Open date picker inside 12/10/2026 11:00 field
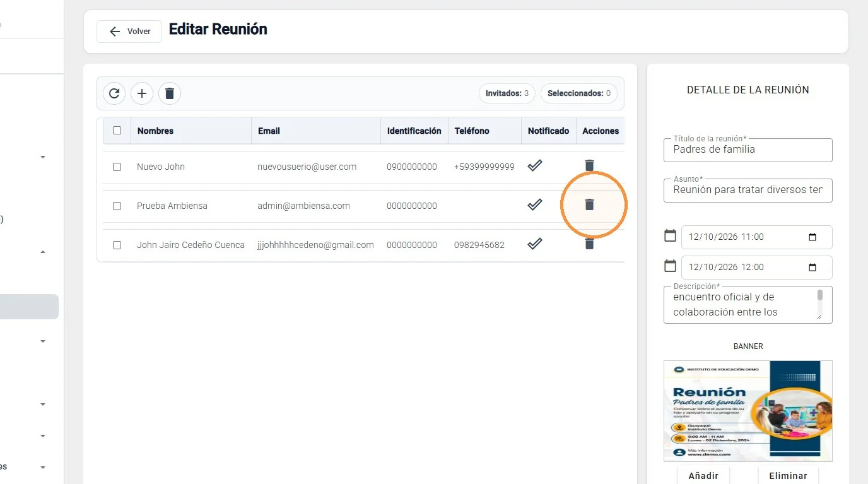The width and height of the screenshot is (868, 484). (x=812, y=237)
